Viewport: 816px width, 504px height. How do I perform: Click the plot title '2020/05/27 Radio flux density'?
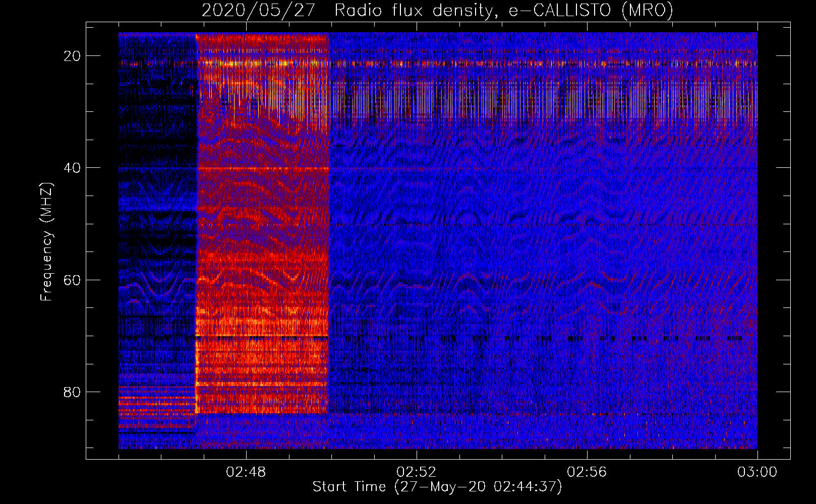(437, 10)
